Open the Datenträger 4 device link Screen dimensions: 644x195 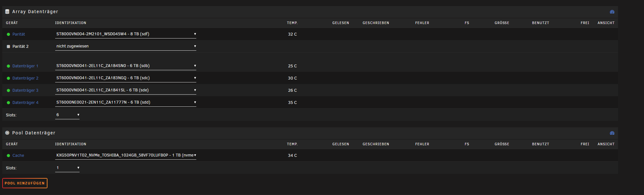coord(25,103)
